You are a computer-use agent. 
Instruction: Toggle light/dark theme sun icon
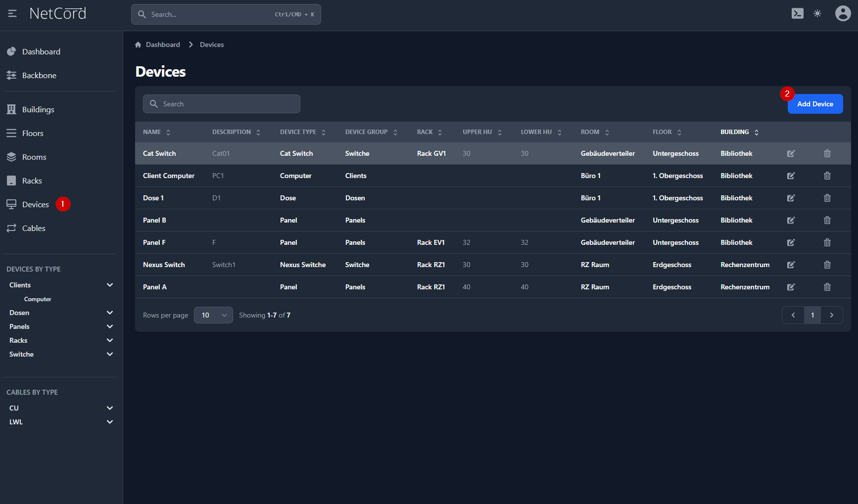pyautogui.click(x=817, y=14)
